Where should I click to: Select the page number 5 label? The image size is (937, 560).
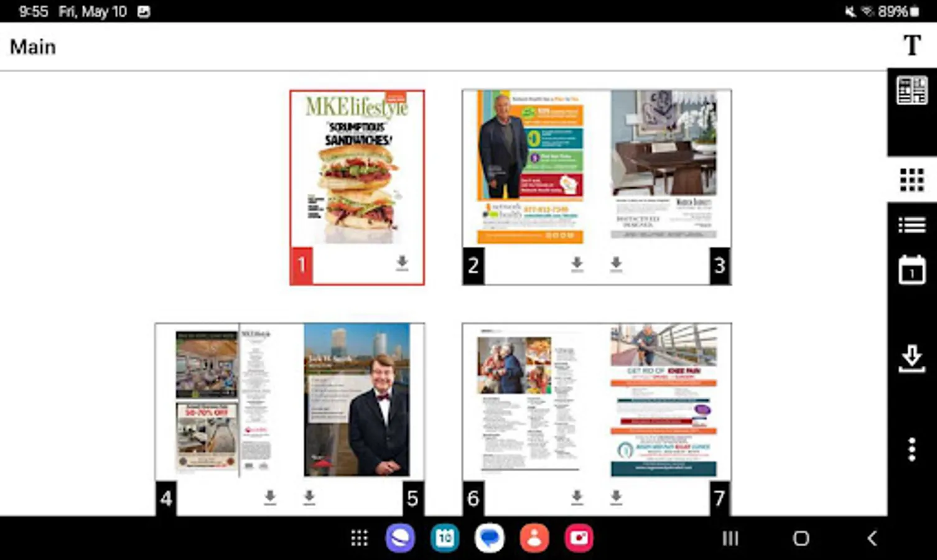(x=413, y=498)
